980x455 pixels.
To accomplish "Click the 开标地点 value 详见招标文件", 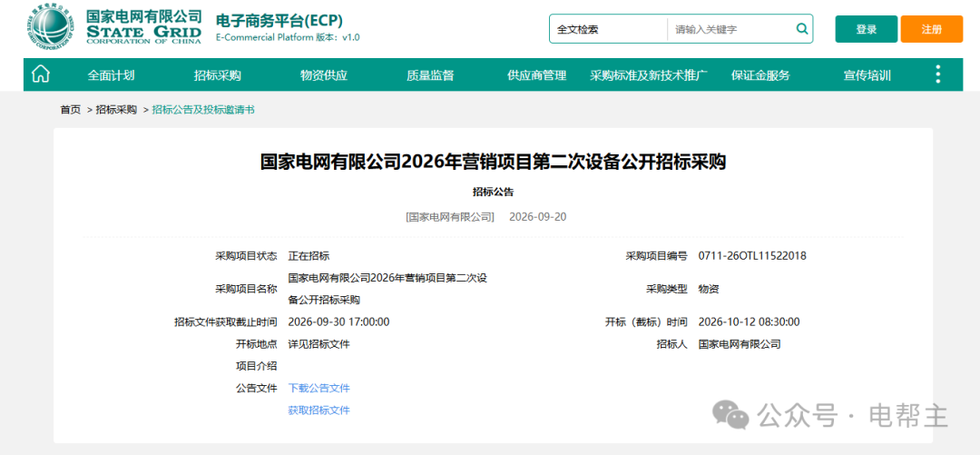I will [318, 343].
